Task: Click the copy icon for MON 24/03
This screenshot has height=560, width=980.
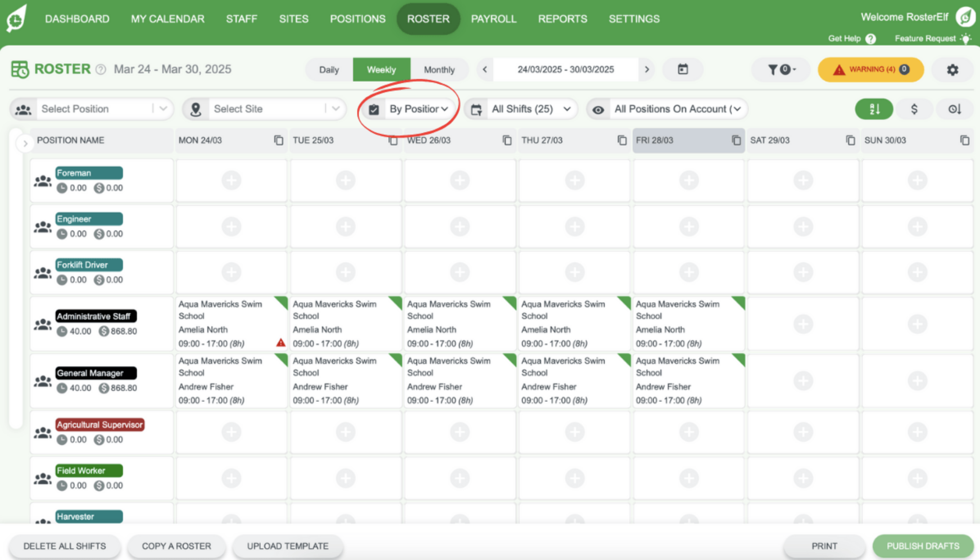Action: (279, 140)
